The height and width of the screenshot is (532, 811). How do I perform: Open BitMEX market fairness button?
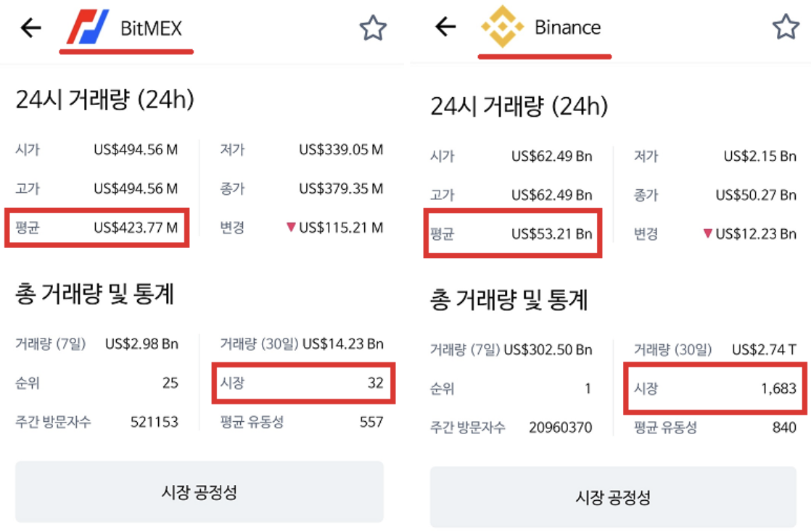199,493
